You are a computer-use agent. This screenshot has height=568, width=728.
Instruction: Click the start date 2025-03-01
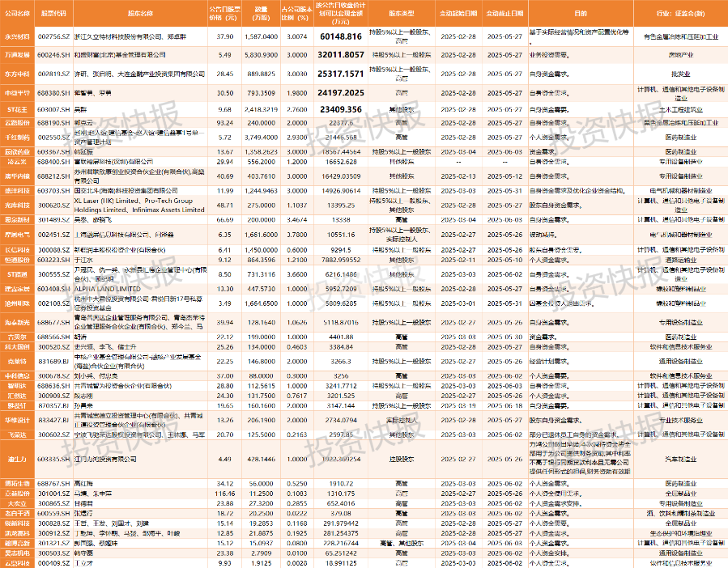coord(458,303)
